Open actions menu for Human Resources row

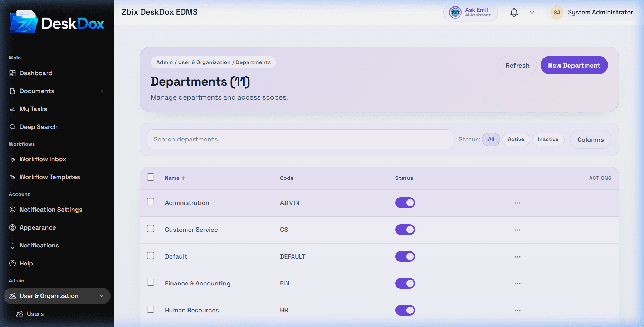point(518,311)
